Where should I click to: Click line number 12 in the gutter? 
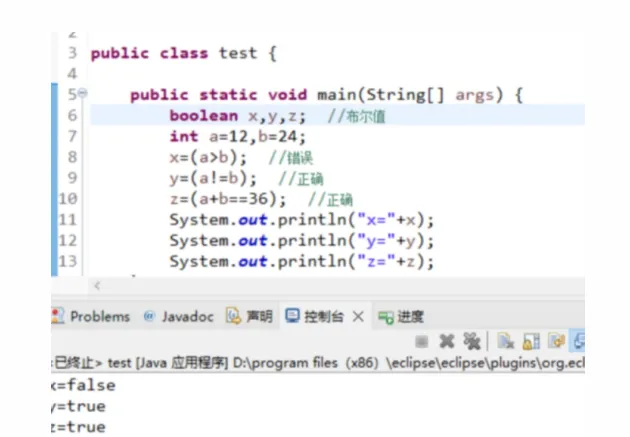68,241
